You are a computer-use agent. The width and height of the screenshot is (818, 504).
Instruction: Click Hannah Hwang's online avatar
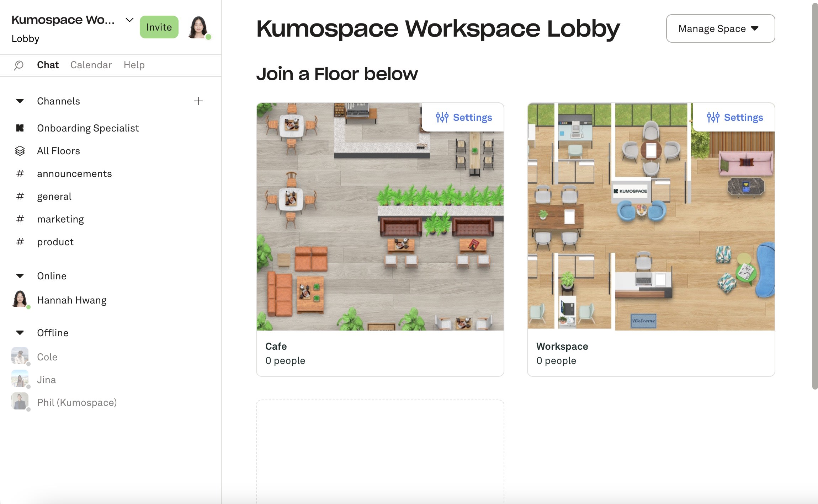(x=20, y=299)
